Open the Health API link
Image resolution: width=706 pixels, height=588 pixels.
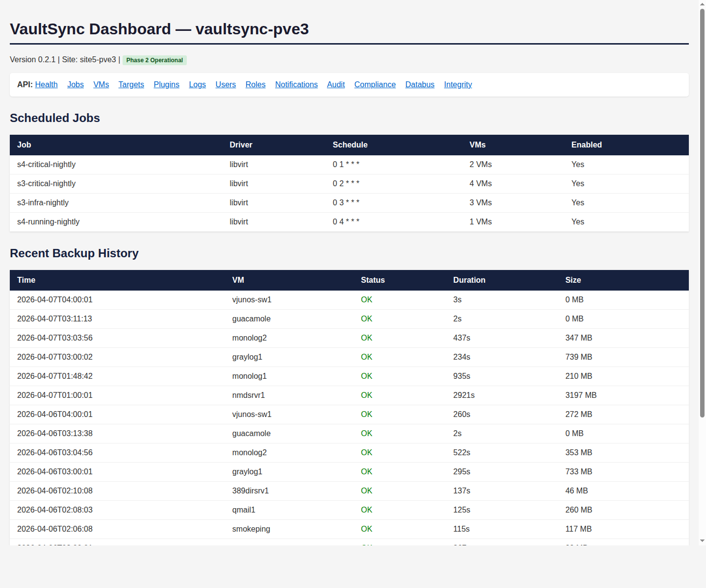(x=46, y=84)
